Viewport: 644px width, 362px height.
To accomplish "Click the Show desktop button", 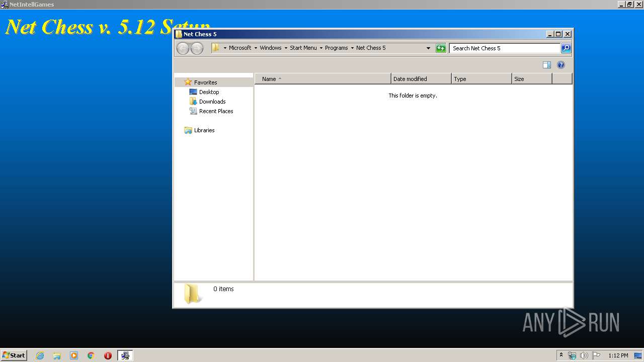I will [638, 355].
